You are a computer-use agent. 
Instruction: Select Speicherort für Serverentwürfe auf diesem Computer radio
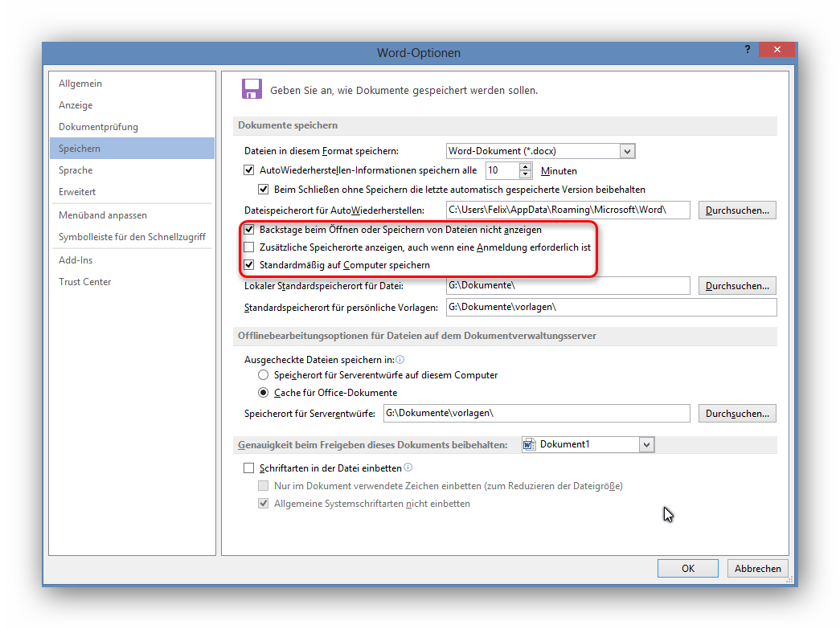pos(263,374)
